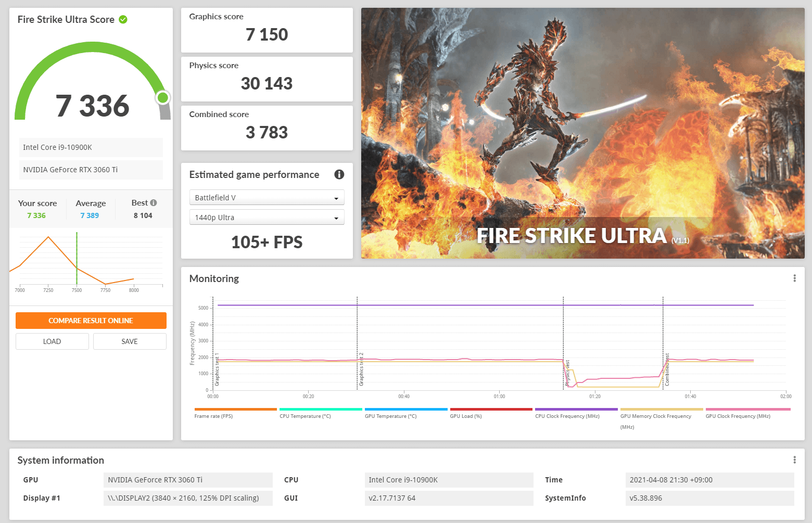Click the main score 7 336
This screenshot has width=812, height=523.
tap(93, 106)
